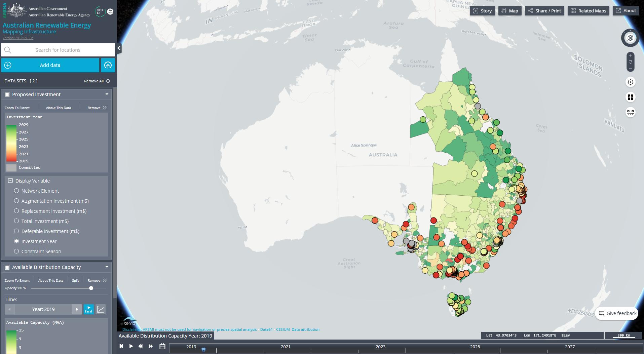The width and height of the screenshot is (644, 354).
Task: Remove Available Distribution Capacity dataset
Action: 97,281
